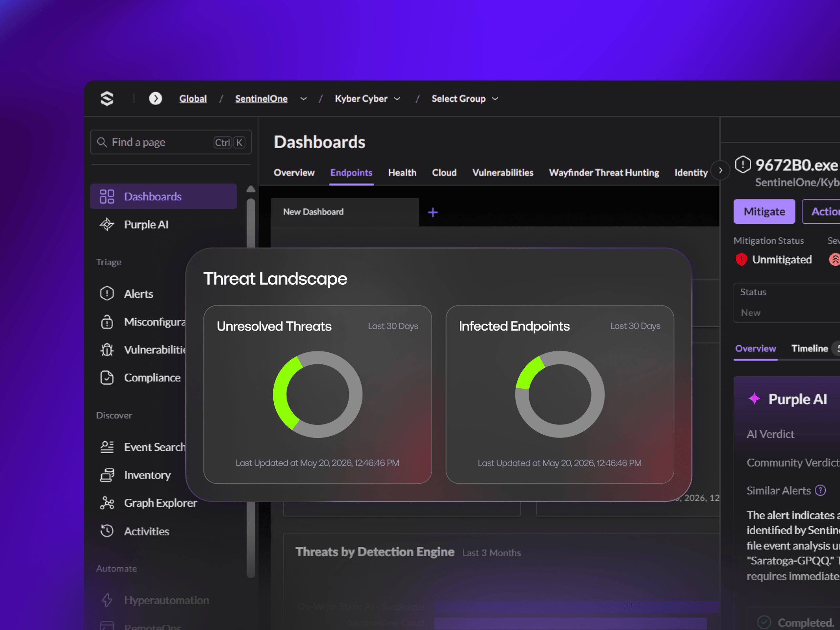Click the Unresolved Threats donut chart
Image resolution: width=840 pixels, height=630 pixels.
tap(318, 394)
